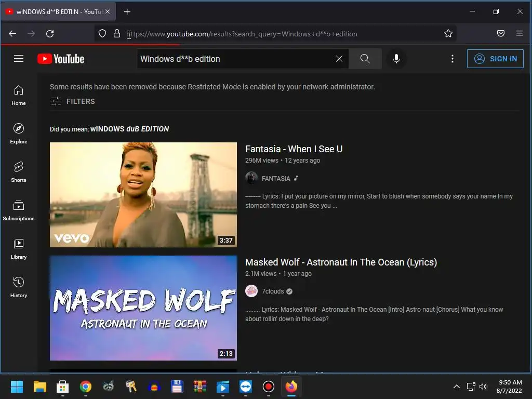Click browser back arrow
Screen dimensions: 532x399
click(x=12, y=34)
